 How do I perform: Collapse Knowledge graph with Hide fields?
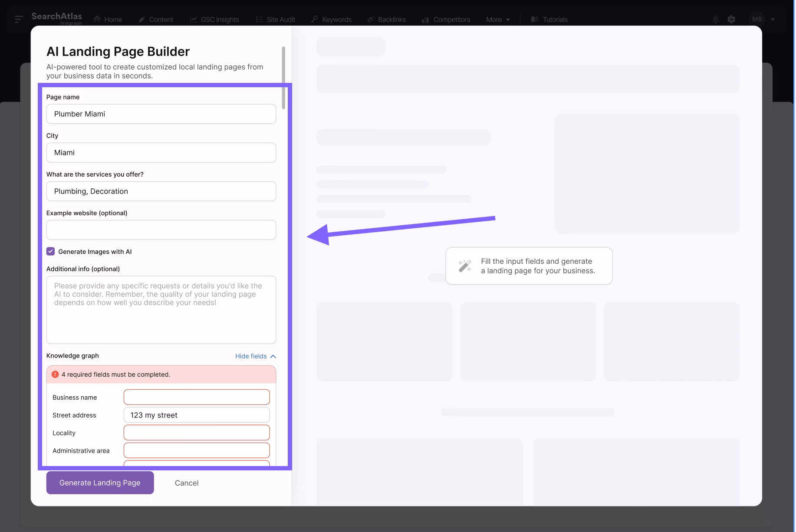(x=255, y=356)
